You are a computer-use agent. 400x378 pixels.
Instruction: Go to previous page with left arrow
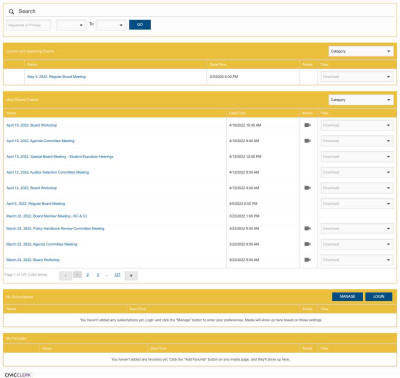point(65,276)
